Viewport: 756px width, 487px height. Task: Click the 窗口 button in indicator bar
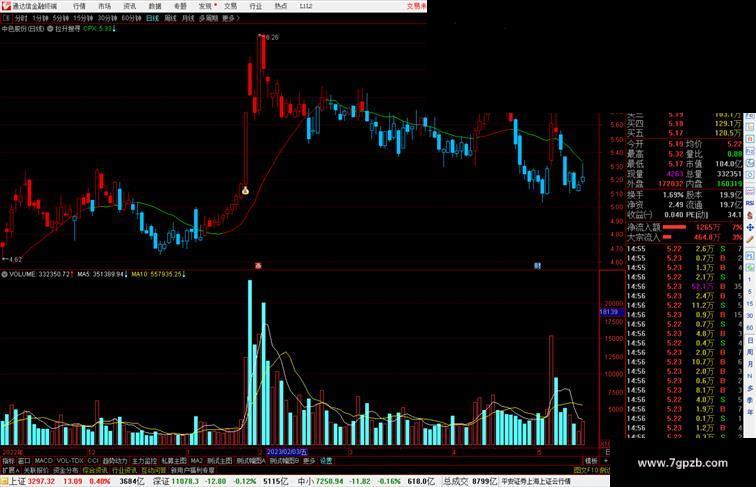pyautogui.click(x=24, y=461)
